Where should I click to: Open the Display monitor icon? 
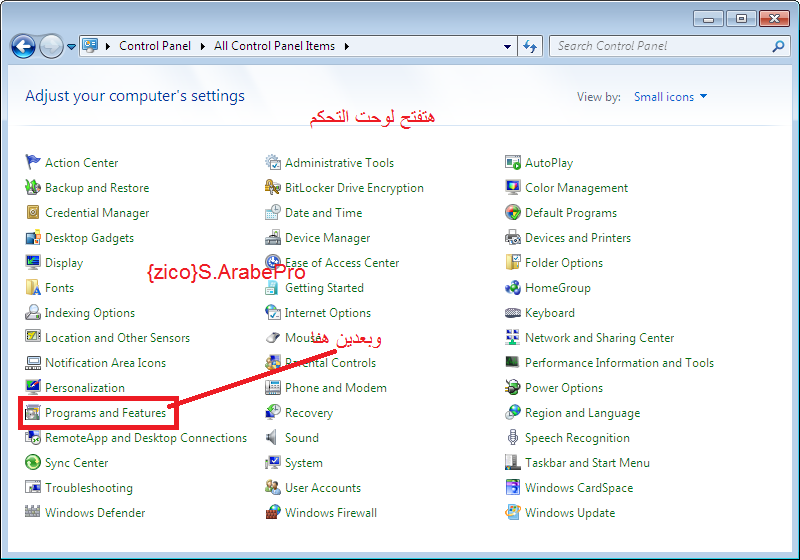[33, 262]
